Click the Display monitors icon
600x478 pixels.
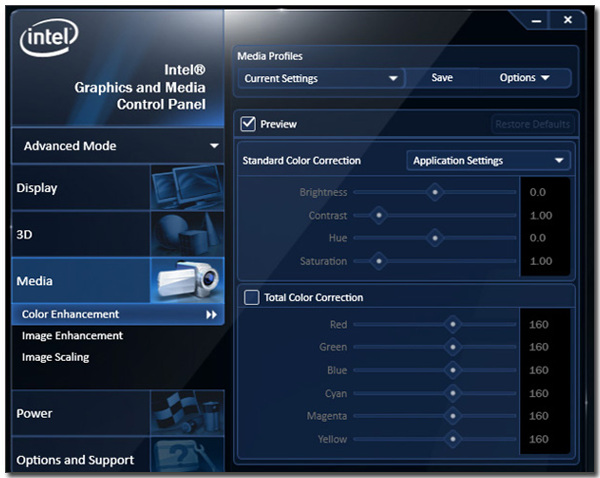(x=186, y=187)
